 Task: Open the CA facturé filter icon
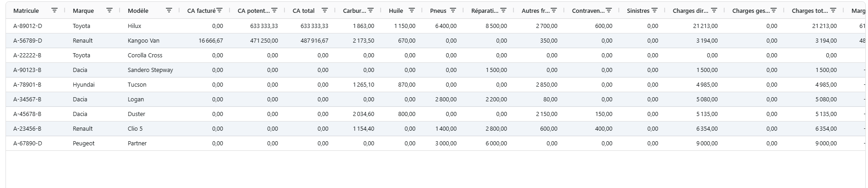coord(219,11)
